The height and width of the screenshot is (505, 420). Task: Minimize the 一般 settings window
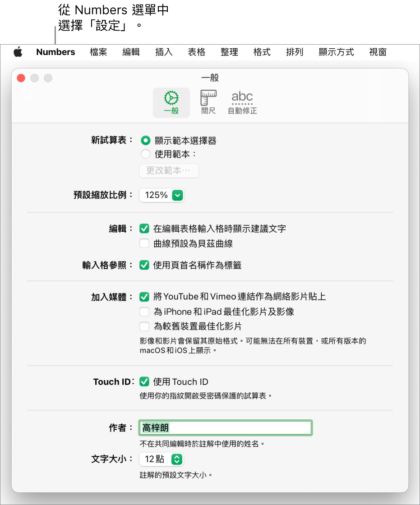pos(34,78)
